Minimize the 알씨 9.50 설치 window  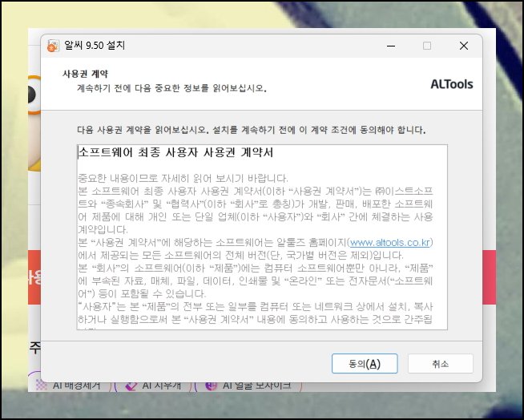391,46
